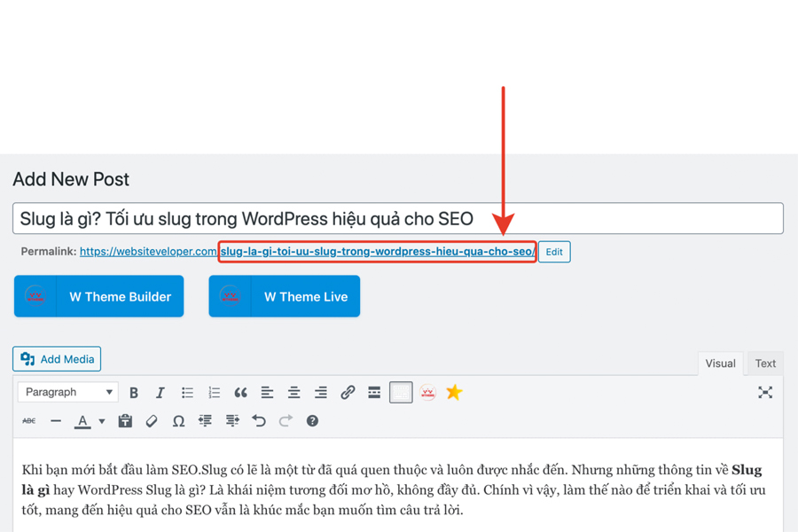Align text center
798x532 pixels.
pos(293,393)
